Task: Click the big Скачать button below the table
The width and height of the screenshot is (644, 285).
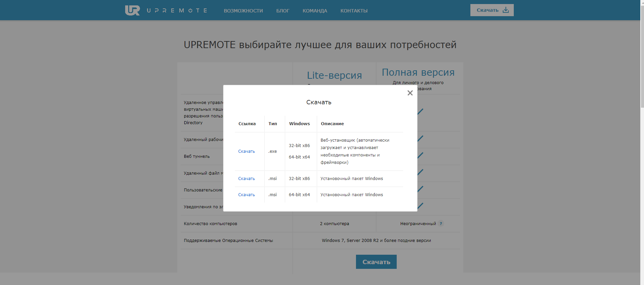Action: [x=376, y=262]
